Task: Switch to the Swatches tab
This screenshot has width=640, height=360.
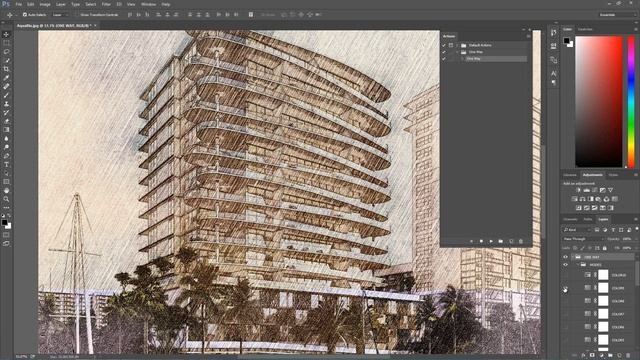Action: point(585,29)
